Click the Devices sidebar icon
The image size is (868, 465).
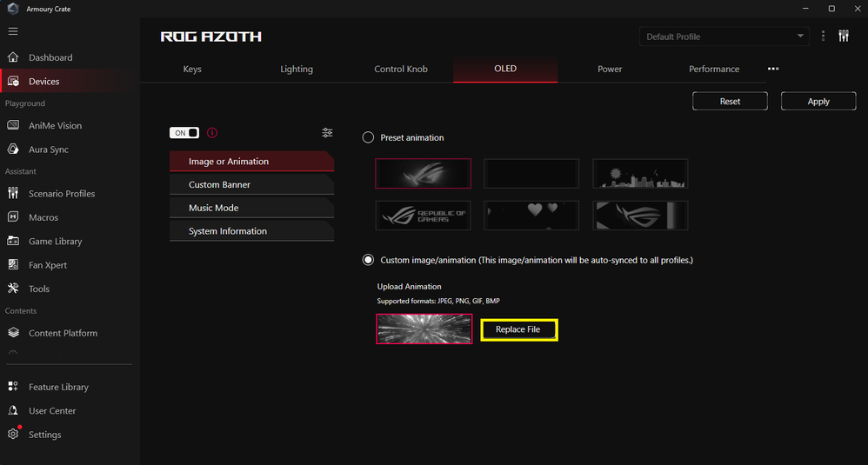point(13,82)
